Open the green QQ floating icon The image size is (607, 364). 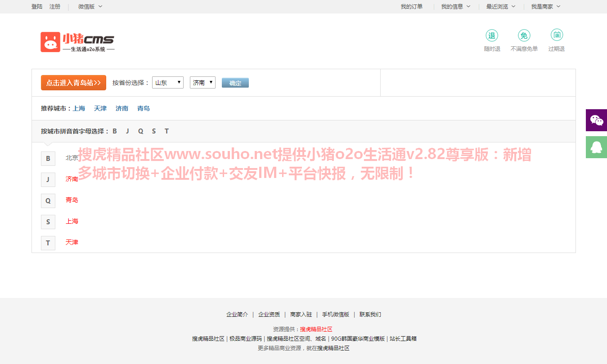pyautogui.click(x=596, y=147)
